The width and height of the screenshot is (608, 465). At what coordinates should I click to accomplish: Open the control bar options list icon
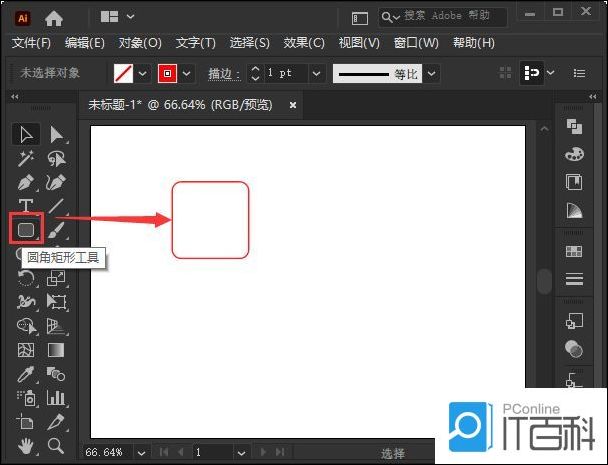click(x=579, y=73)
